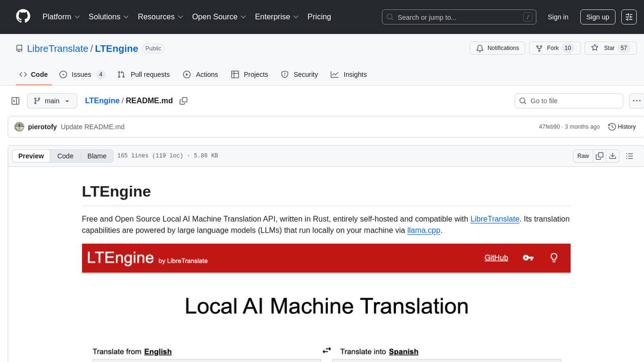Open pierotofy's avatar profile
The width and height of the screenshot is (644, 362).
click(x=19, y=127)
